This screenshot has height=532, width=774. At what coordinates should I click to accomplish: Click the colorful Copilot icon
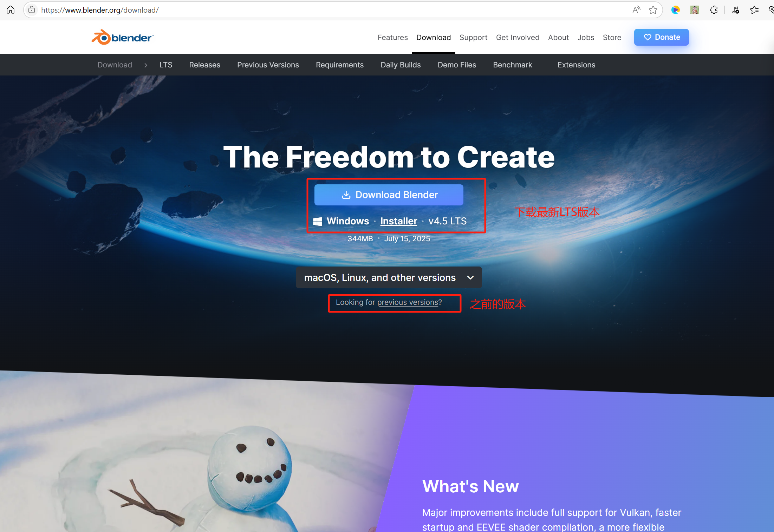pyautogui.click(x=675, y=10)
